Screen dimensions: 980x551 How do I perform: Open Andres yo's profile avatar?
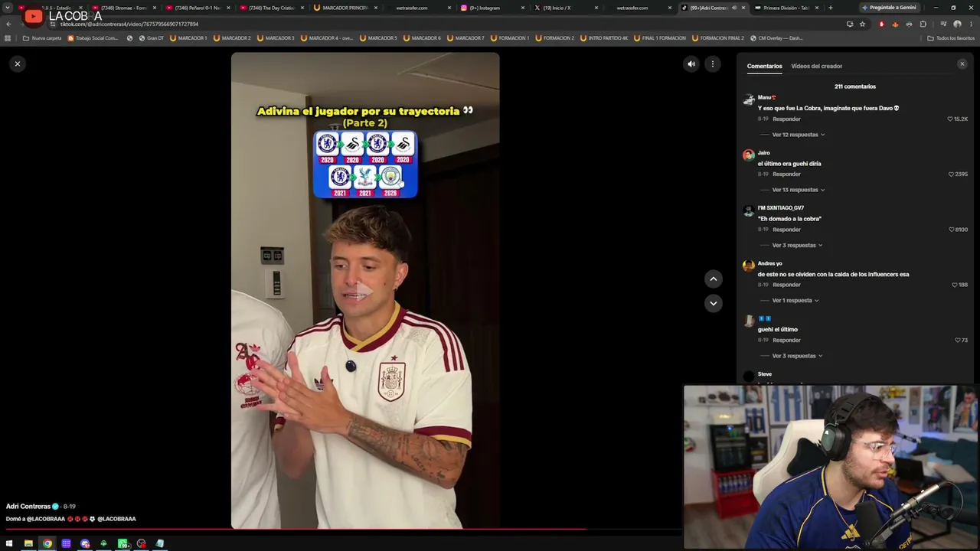tap(749, 266)
